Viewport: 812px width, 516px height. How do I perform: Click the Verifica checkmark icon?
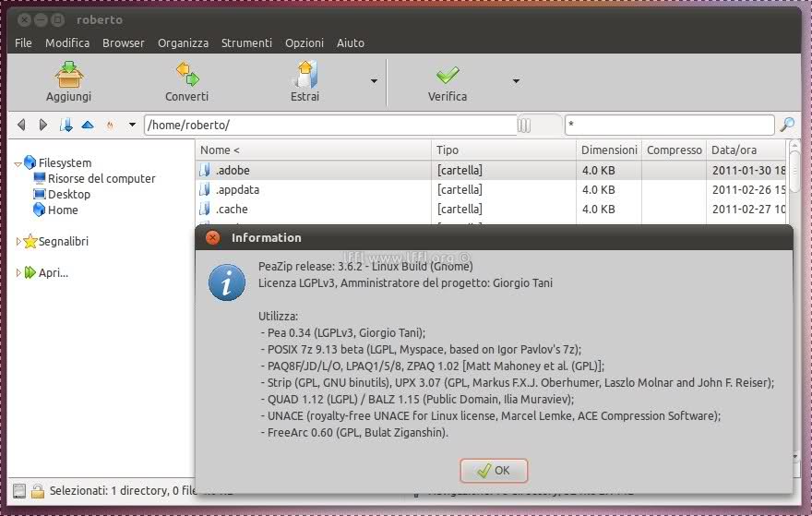(448, 74)
